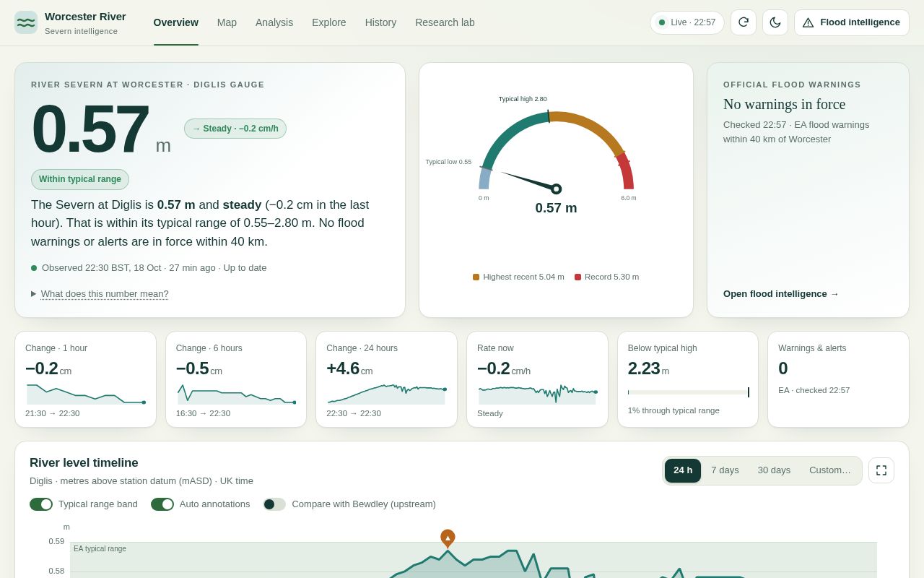Click the Highest recent 5.04 m legend swatch
Image resolution: width=924 pixels, height=578 pixels.
pos(476,277)
